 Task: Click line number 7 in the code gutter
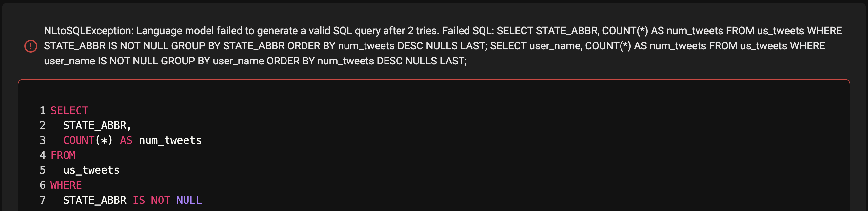pos(43,200)
